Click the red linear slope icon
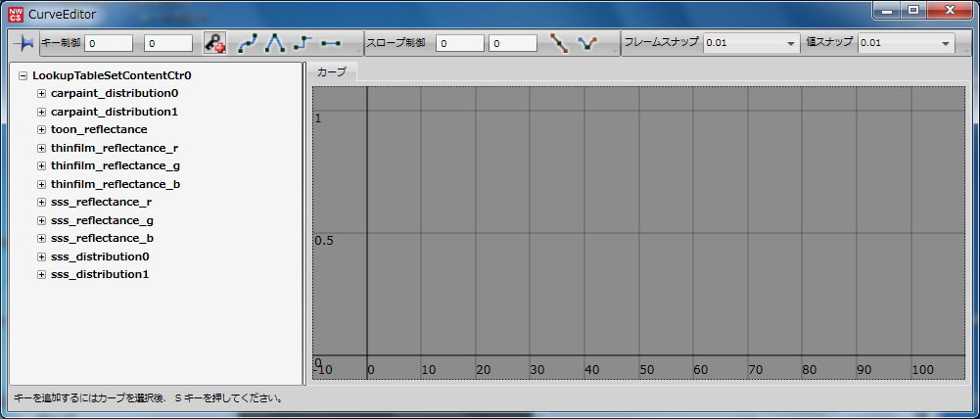The height and width of the screenshot is (419, 980). (x=559, y=43)
